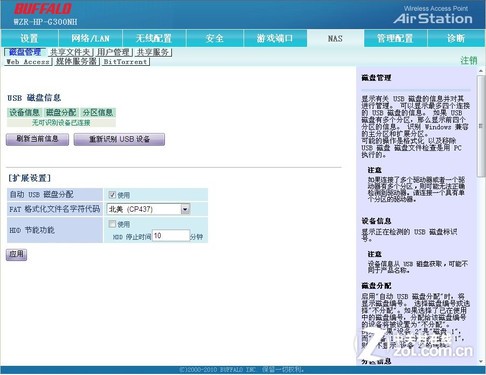Switch to the 诊断 tab
486x375 pixels.
[456, 38]
